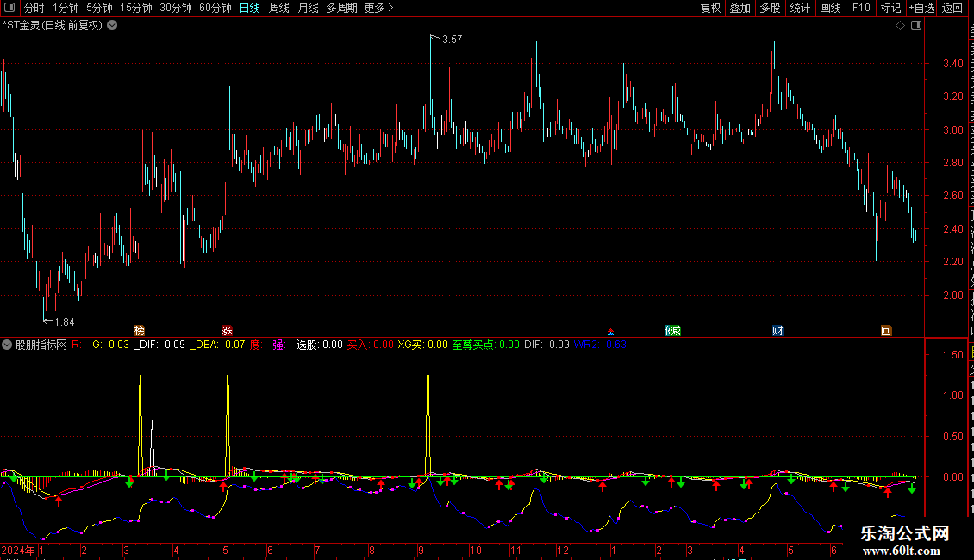Viewport: 974px width, 560px height.
Task: Click the 2024年 label on time axis
Action: [18, 550]
